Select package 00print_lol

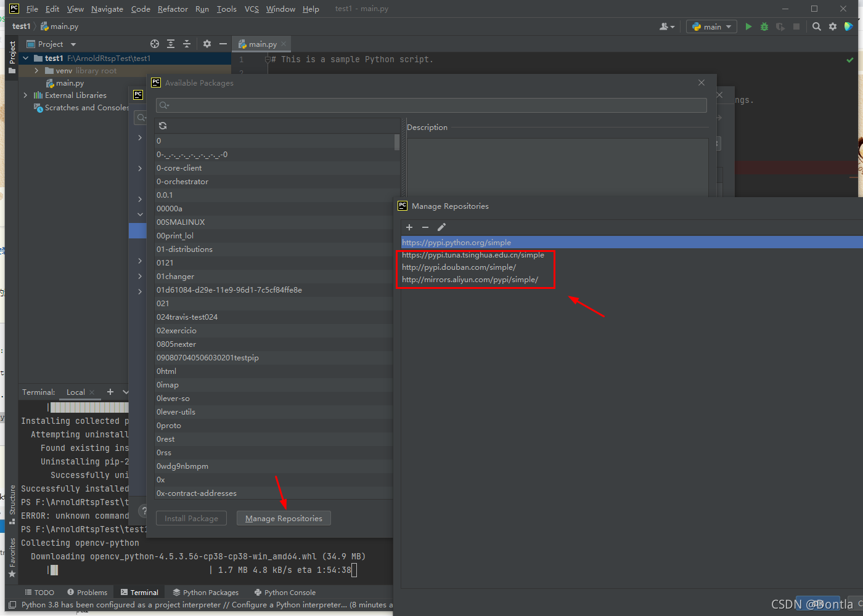coord(274,235)
